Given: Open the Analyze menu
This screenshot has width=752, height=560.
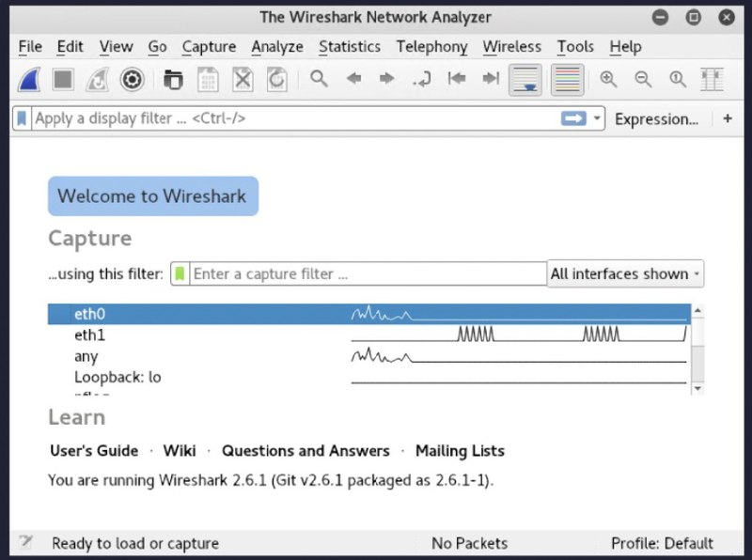Looking at the screenshot, I should [277, 46].
